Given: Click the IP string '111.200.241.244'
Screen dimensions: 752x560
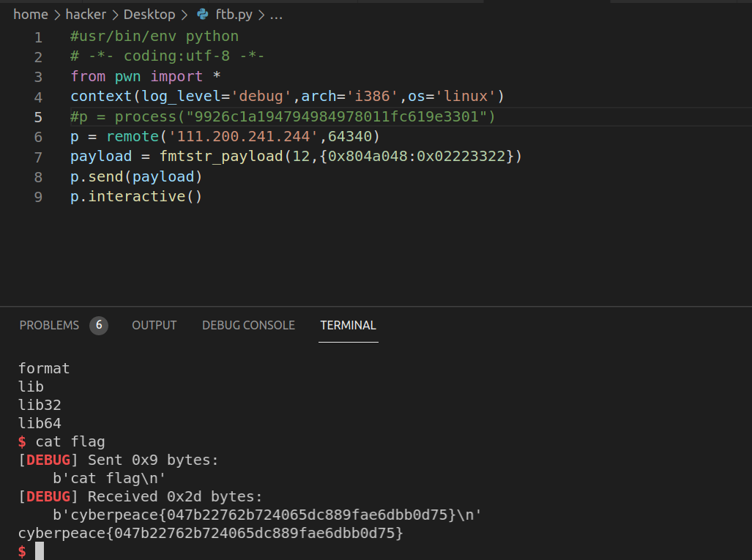Looking at the screenshot, I should click(243, 137).
